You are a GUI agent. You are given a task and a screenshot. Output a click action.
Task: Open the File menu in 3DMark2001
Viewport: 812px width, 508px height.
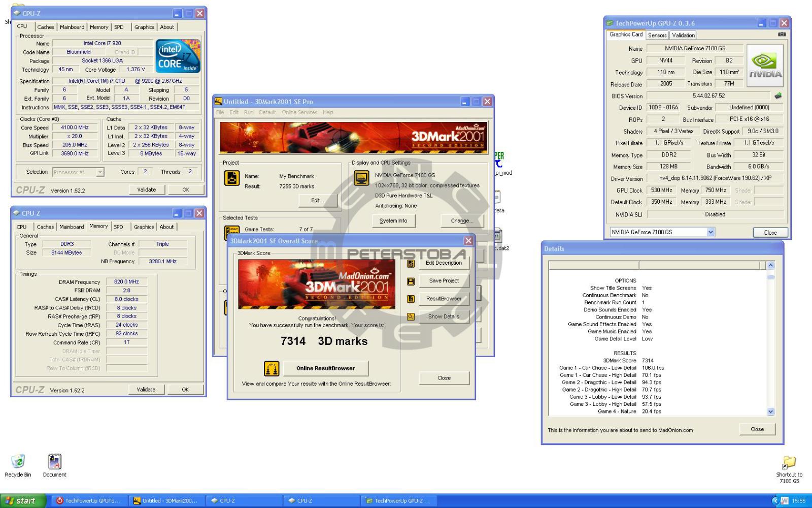click(220, 113)
